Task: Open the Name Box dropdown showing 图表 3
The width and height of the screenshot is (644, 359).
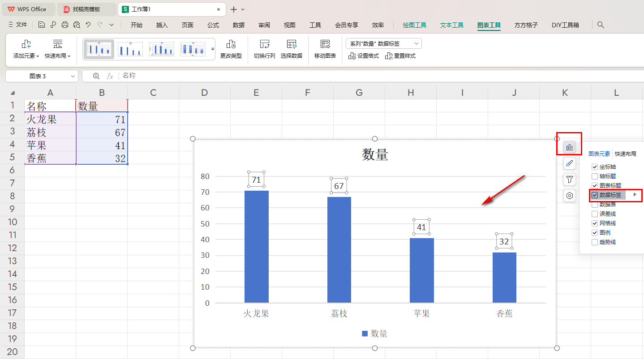Action: tap(73, 77)
